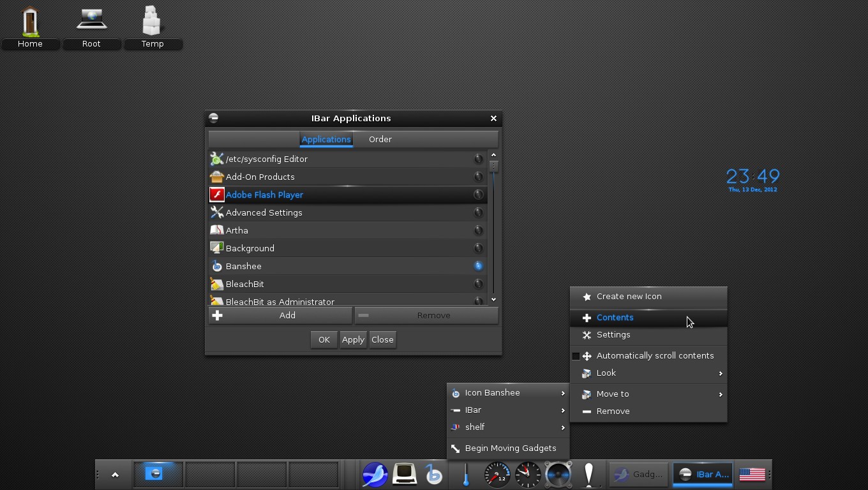Click the Banshee icon in the applications list

[x=216, y=266]
